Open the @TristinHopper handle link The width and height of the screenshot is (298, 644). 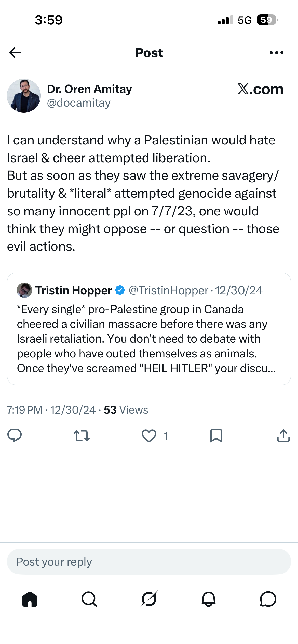coord(168,290)
